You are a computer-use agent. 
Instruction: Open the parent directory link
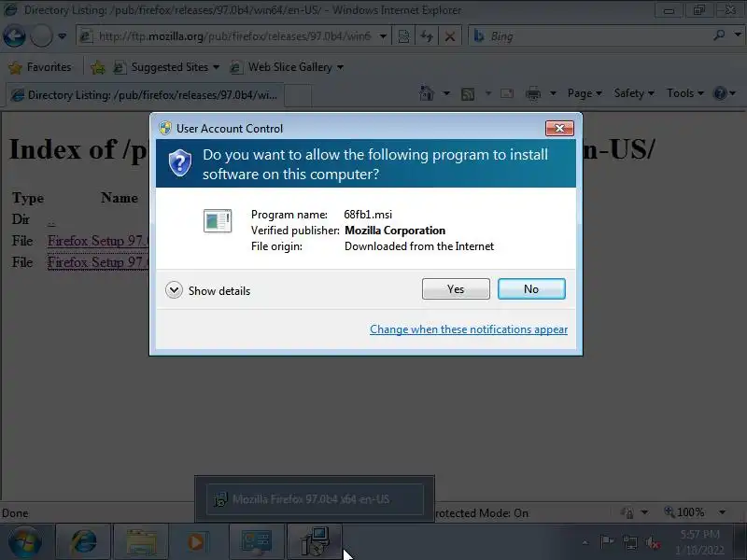pos(51,220)
